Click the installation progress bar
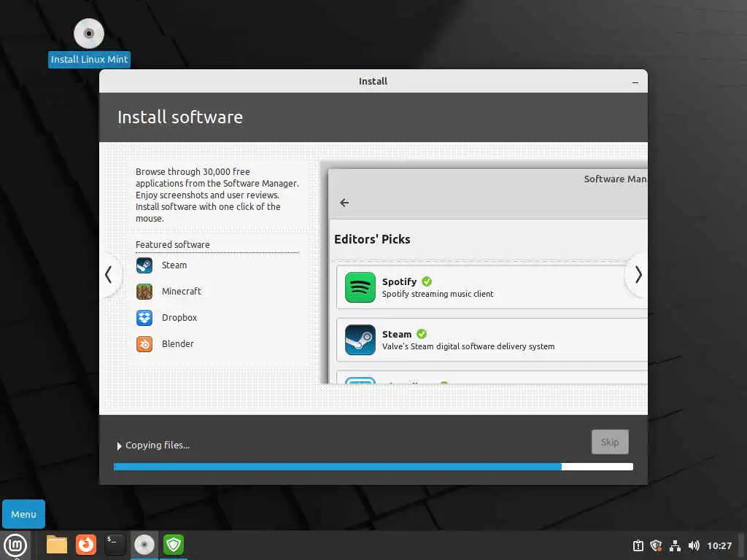Viewport: 747px width, 560px height. click(373, 467)
